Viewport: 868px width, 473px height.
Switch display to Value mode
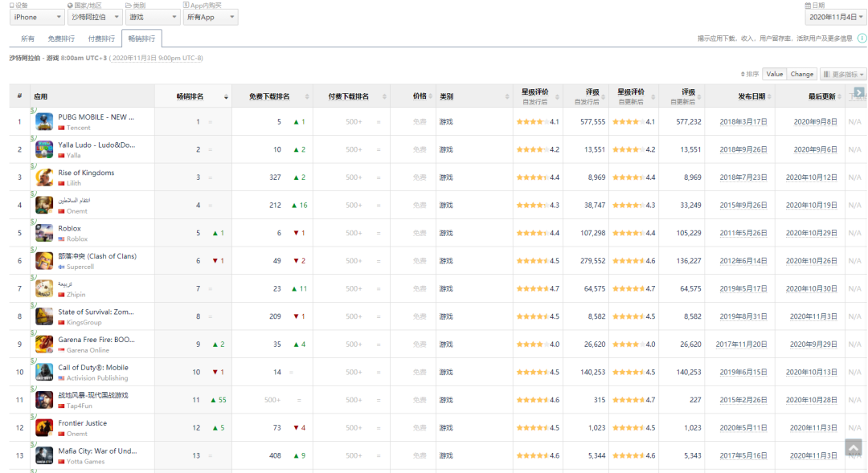point(775,74)
